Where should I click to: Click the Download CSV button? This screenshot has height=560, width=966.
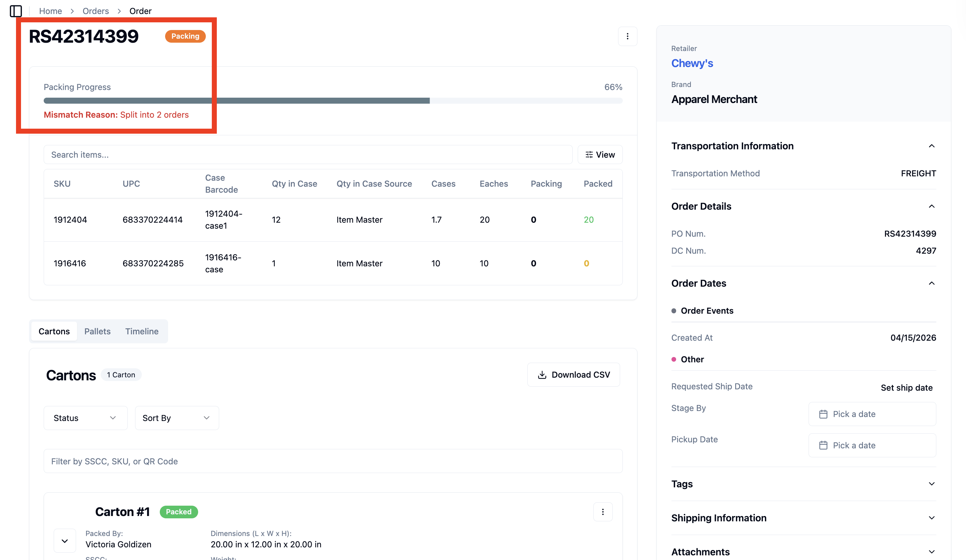point(573,375)
